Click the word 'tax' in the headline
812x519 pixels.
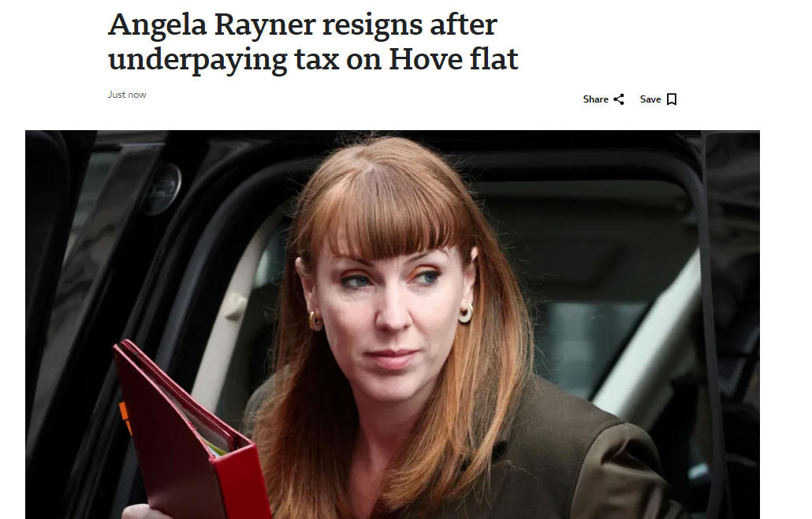click(316, 60)
